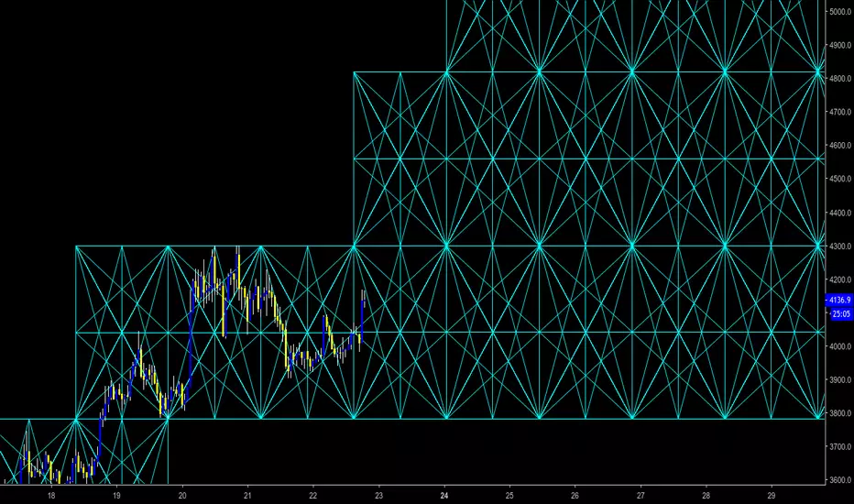This screenshot has width=854, height=504.
Task: Click date 28 on the time axis
Action: (706, 496)
